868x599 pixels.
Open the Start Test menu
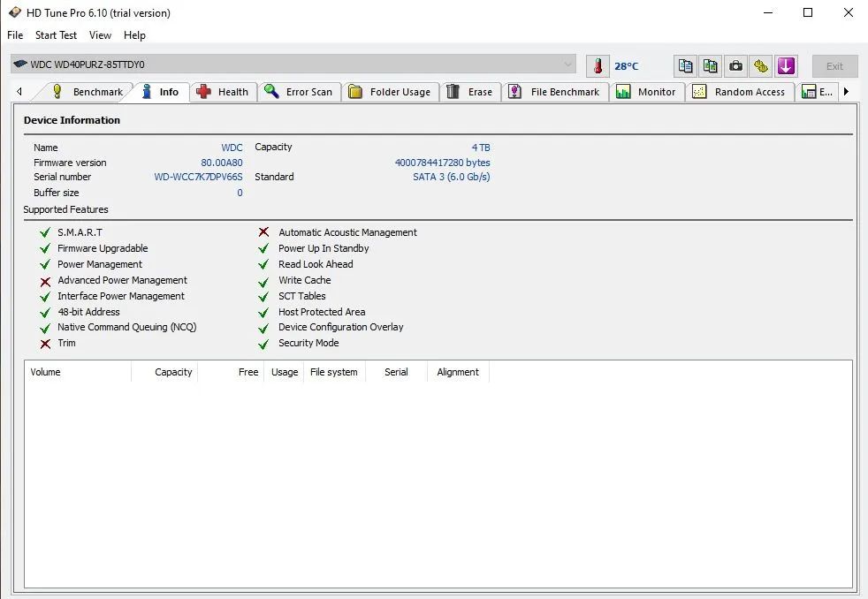pos(56,34)
